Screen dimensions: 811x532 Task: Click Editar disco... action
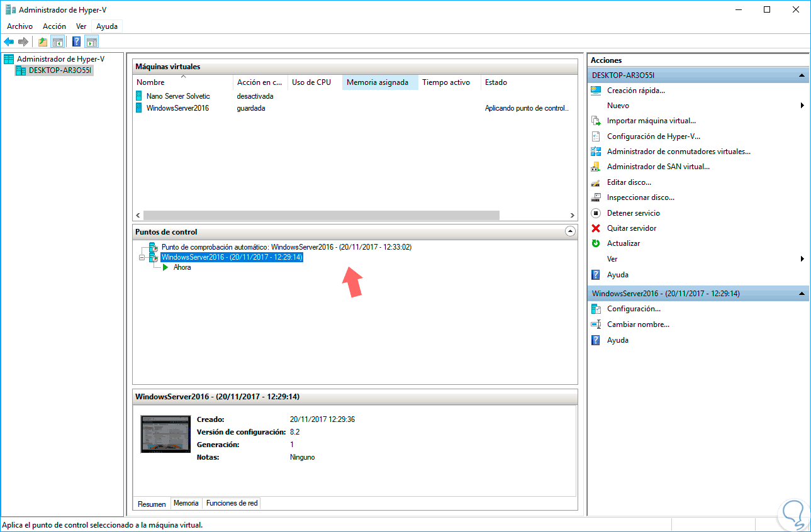[629, 182]
